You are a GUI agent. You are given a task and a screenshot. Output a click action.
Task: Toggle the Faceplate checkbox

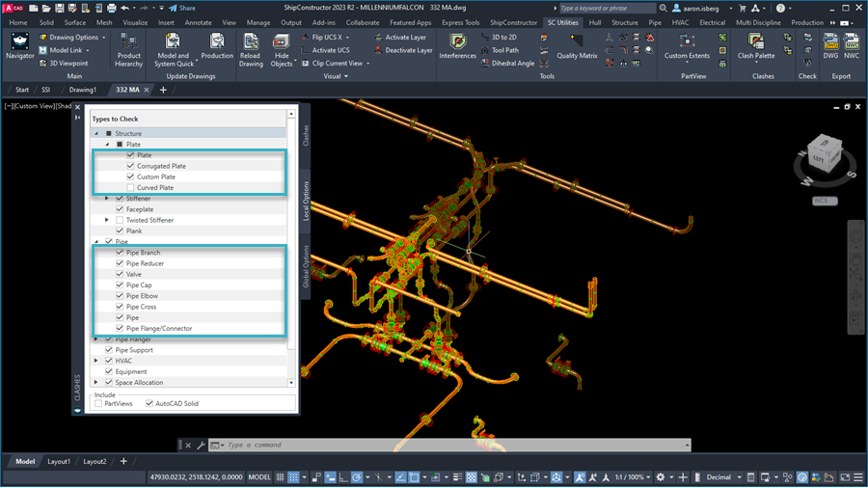(x=120, y=209)
